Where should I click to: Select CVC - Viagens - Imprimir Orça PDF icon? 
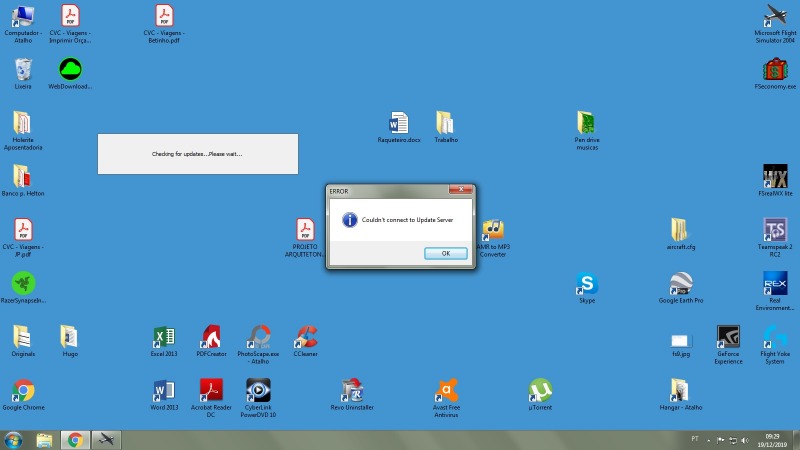70,24
